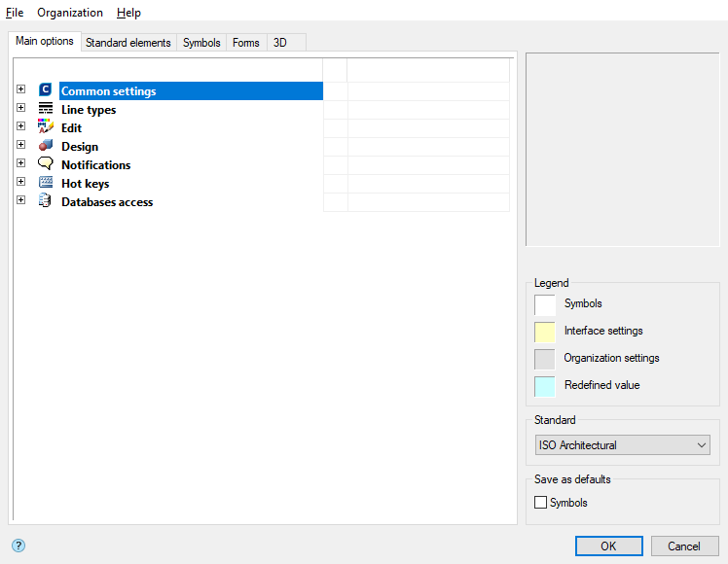The image size is (728, 564).
Task: Click the Line types icon
Action: pyautogui.click(x=45, y=109)
